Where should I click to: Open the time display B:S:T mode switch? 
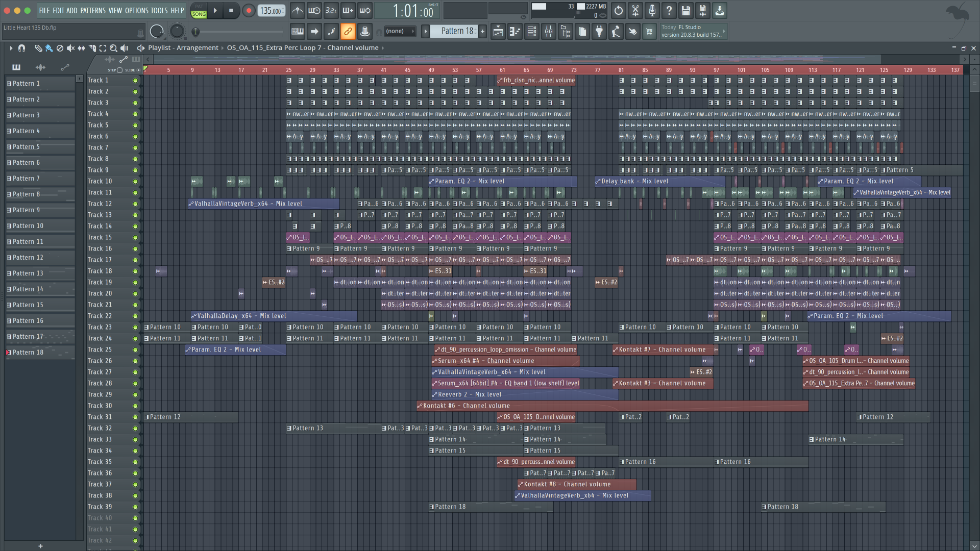click(433, 5)
